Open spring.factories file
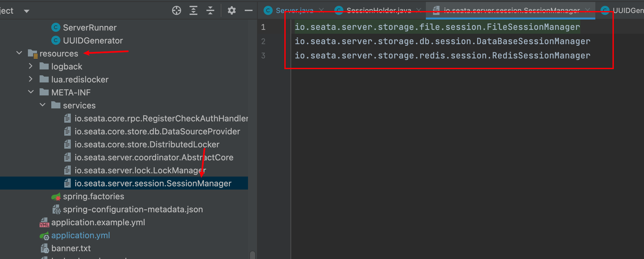Image resolution: width=644 pixels, height=259 pixels. point(93,196)
